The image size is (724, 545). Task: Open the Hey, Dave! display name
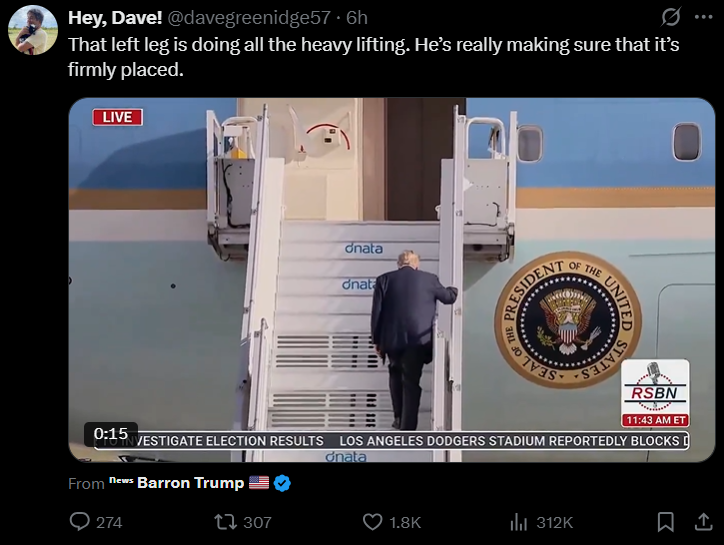pos(115,18)
